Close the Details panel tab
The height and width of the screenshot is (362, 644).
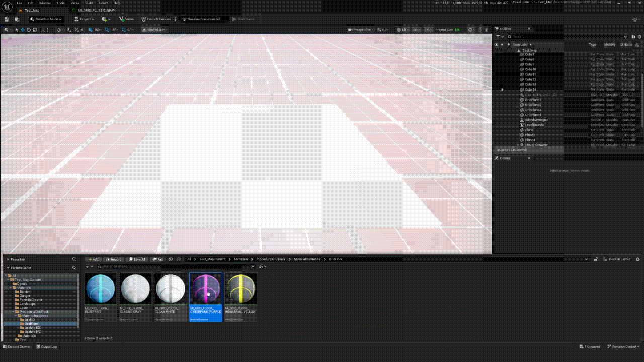point(529,158)
